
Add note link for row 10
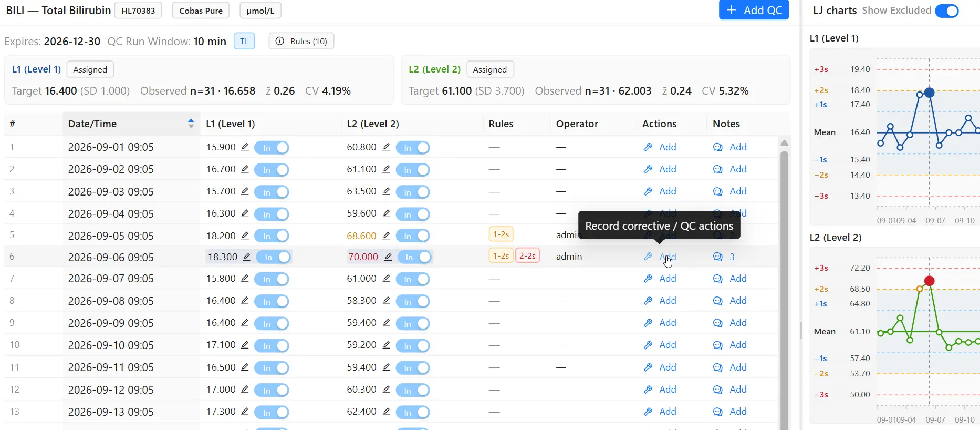(x=738, y=345)
